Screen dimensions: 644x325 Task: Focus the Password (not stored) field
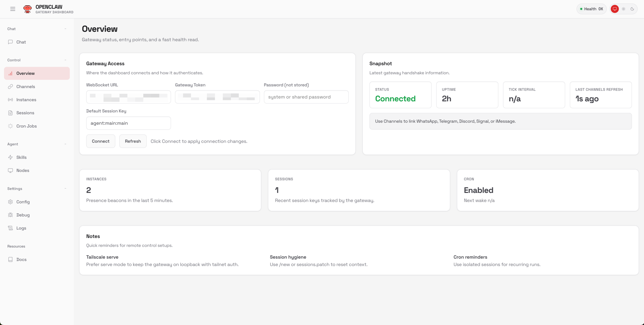pyautogui.click(x=306, y=97)
